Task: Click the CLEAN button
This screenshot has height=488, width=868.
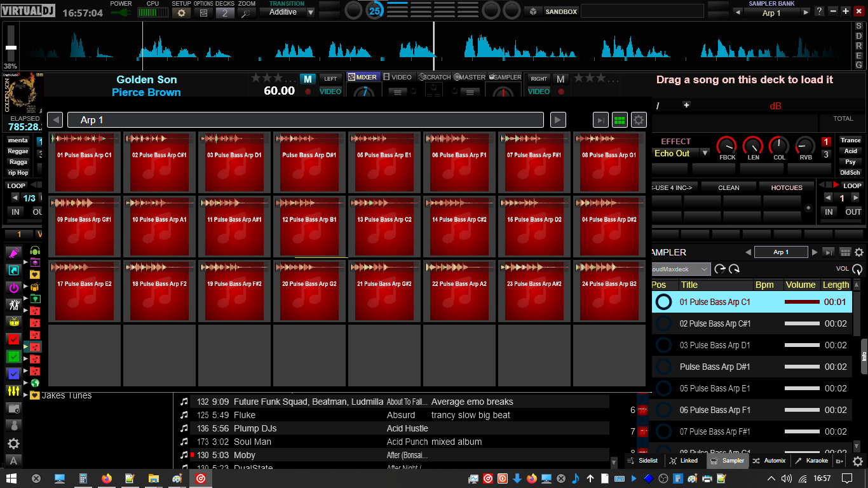Action: pos(728,187)
